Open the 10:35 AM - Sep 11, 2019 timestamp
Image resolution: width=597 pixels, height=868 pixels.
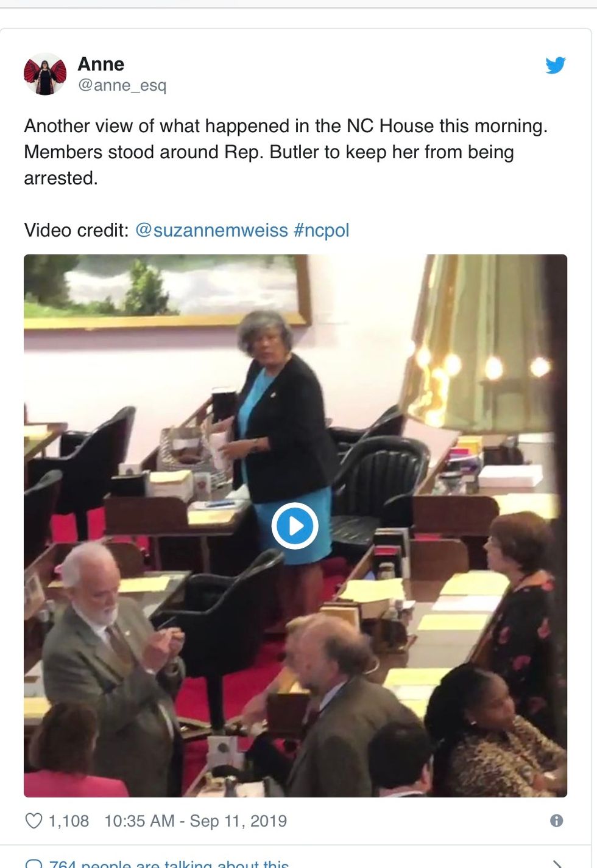[x=196, y=821]
